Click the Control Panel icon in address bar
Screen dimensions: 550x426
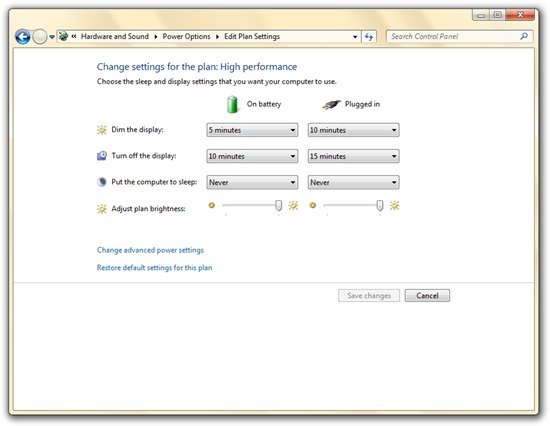coord(63,36)
